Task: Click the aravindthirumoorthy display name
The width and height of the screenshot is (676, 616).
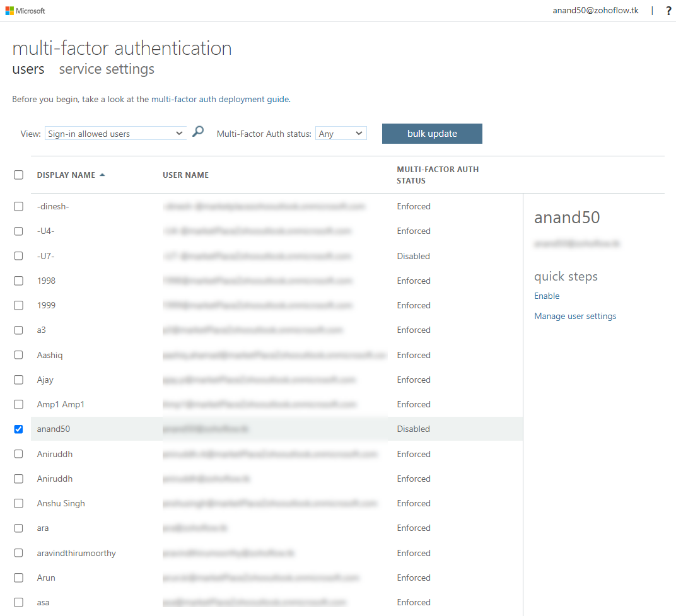Action: pyautogui.click(x=76, y=553)
